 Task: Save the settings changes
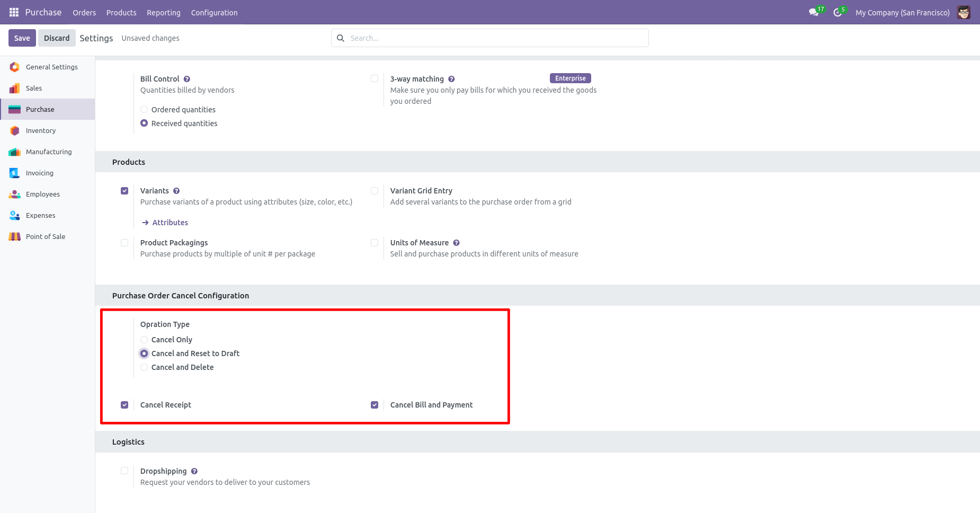point(22,38)
